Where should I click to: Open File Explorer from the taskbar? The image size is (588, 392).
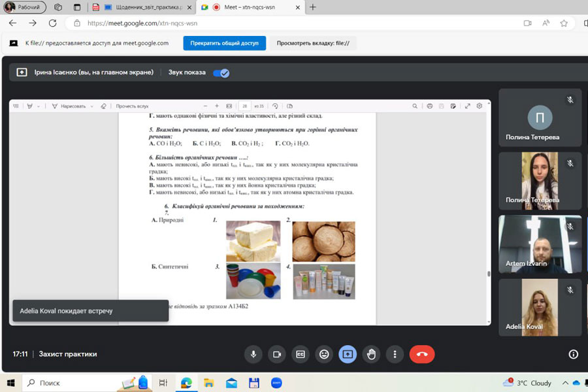click(208, 383)
